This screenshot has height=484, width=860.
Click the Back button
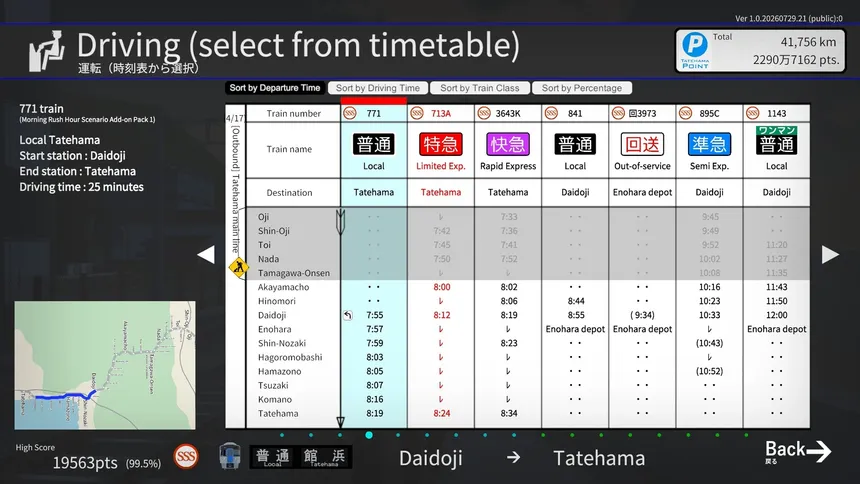pyautogui.click(x=798, y=452)
